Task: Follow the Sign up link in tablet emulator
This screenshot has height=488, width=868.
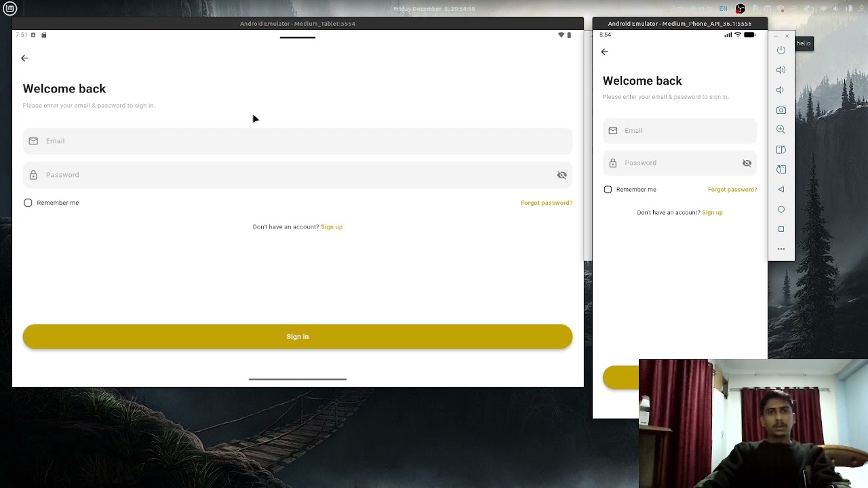Action: 332,227
